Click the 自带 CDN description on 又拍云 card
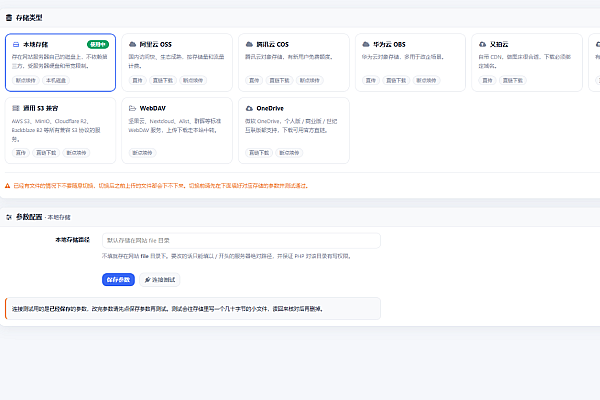This screenshot has height=400, width=600. (x=525, y=61)
